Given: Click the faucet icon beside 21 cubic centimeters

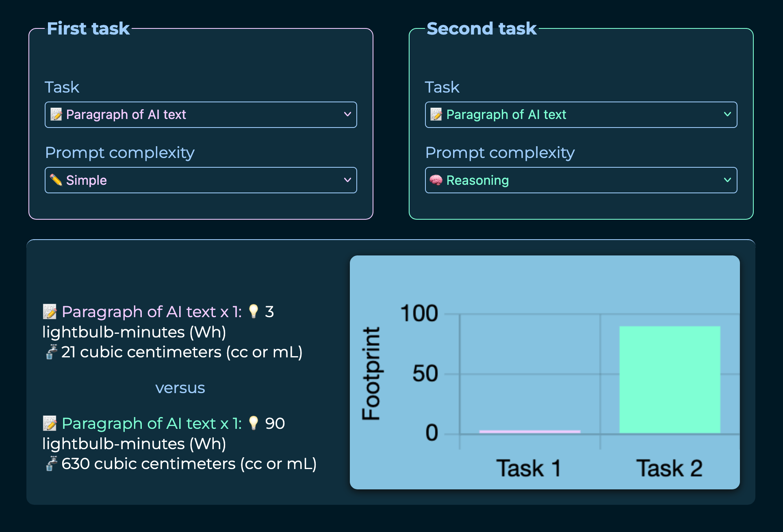Looking at the screenshot, I should pyautogui.click(x=51, y=352).
